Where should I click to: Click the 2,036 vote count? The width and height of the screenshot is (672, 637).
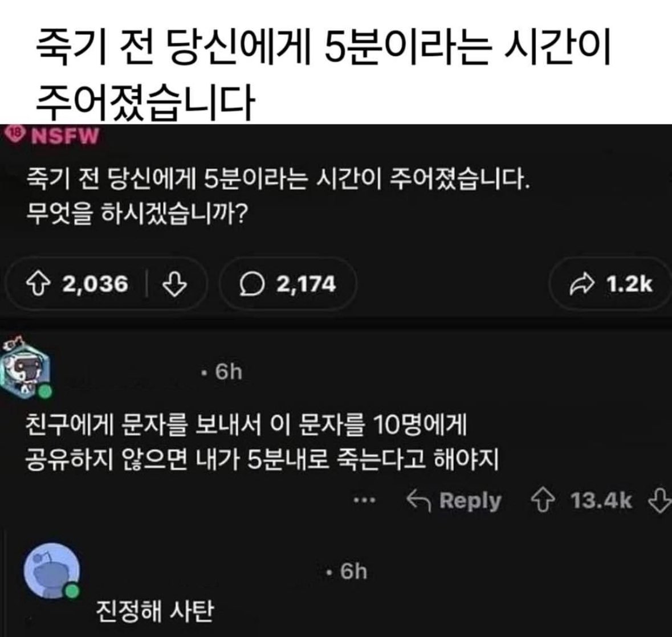tap(95, 284)
